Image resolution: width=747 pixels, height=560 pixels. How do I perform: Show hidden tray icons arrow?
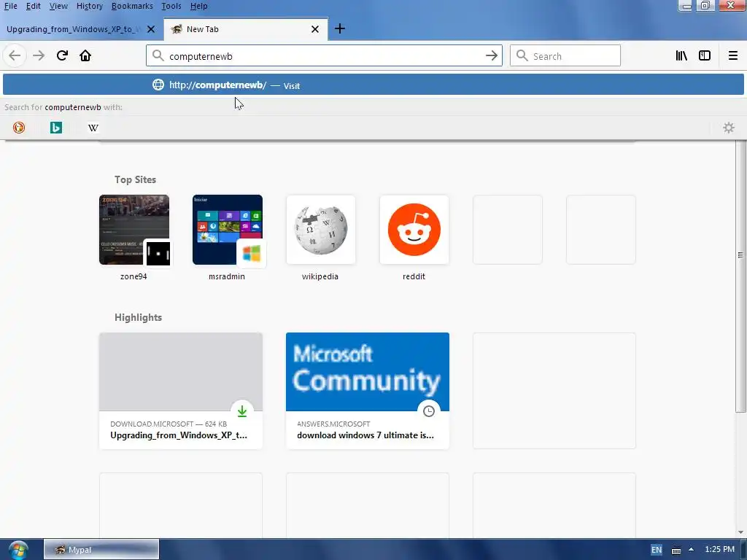(692, 550)
